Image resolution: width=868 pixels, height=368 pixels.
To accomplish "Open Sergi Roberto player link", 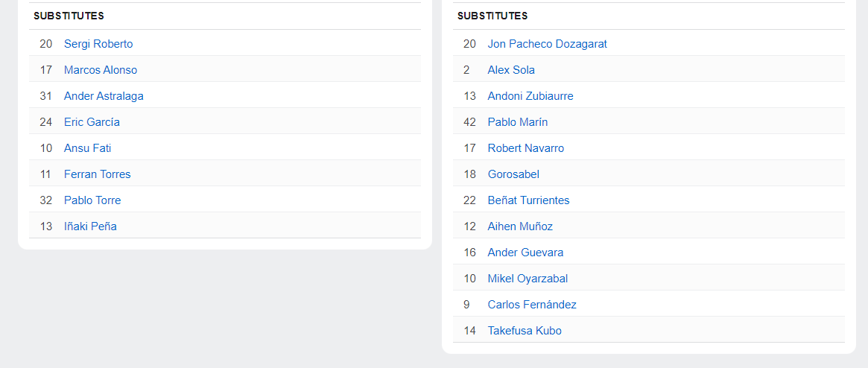I will click(98, 44).
